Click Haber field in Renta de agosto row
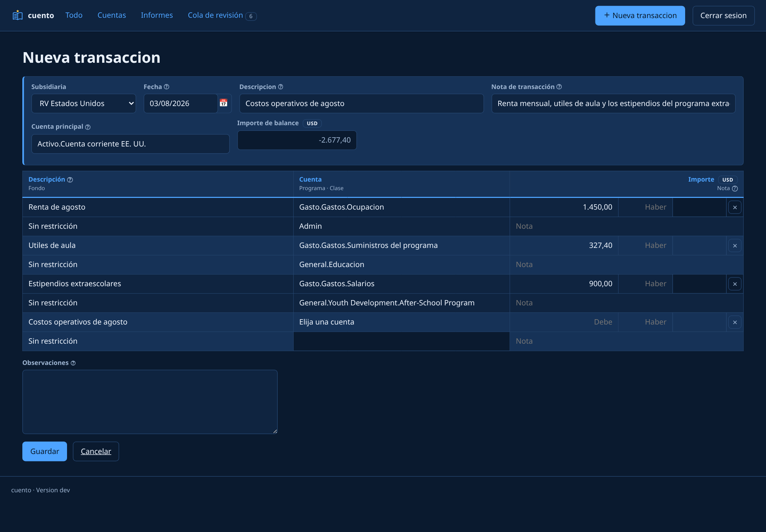 coord(645,207)
